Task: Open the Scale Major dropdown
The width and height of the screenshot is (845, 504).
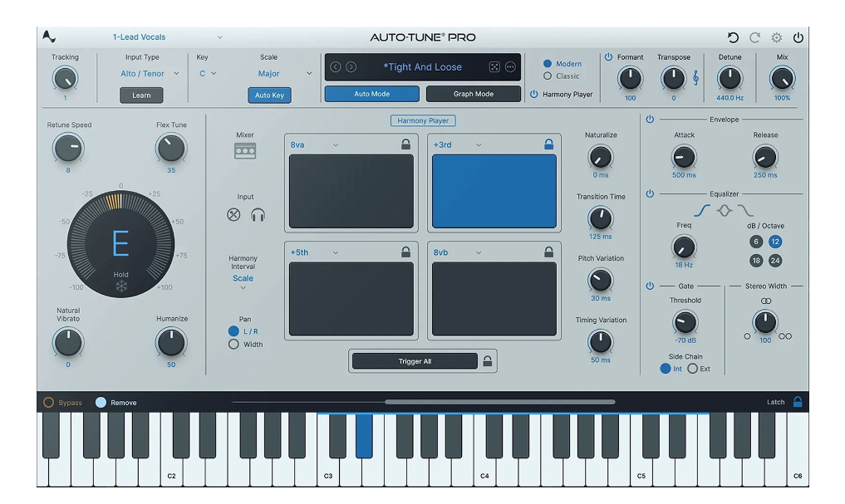Action: pos(284,73)
